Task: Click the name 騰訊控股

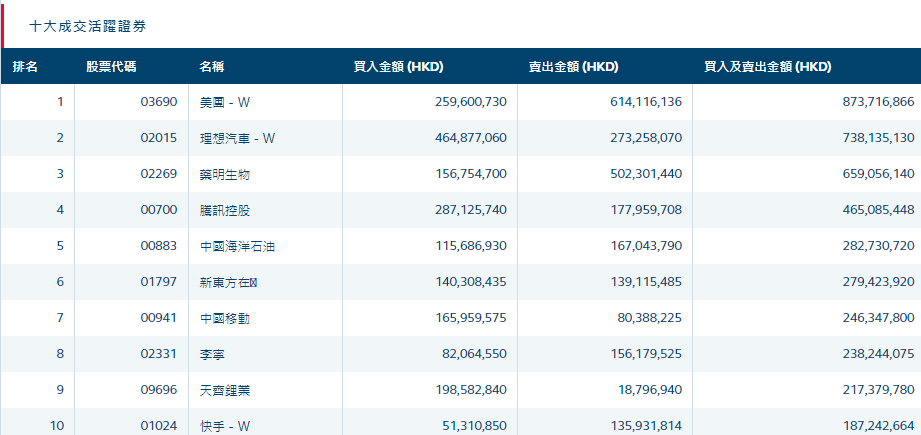Action: click(x=225, y=210)
